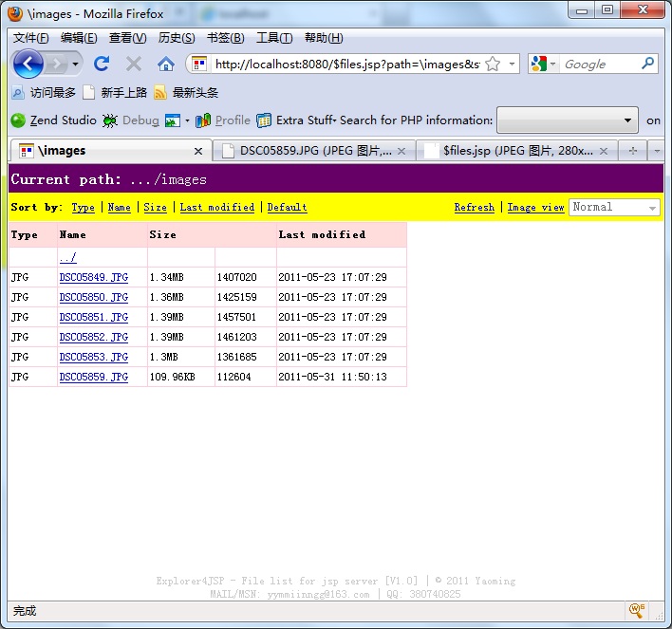Viewport: 672px width, 629px height.
Task: Click the browser Back arrow button
Action: coord(28,64)
